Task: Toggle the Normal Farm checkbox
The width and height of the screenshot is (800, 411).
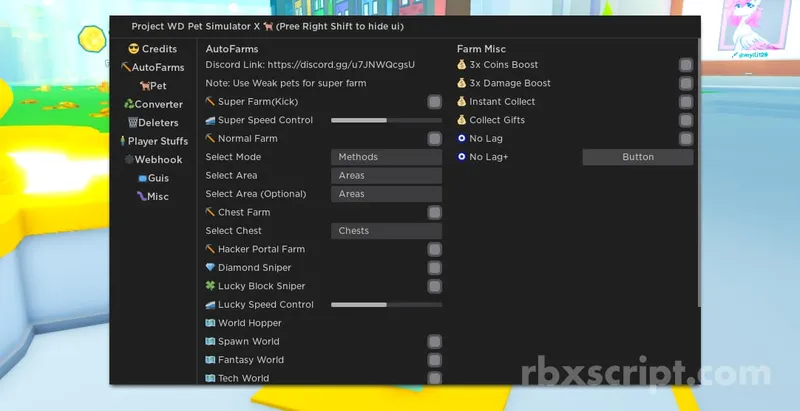Action: [x=434, y=139]
